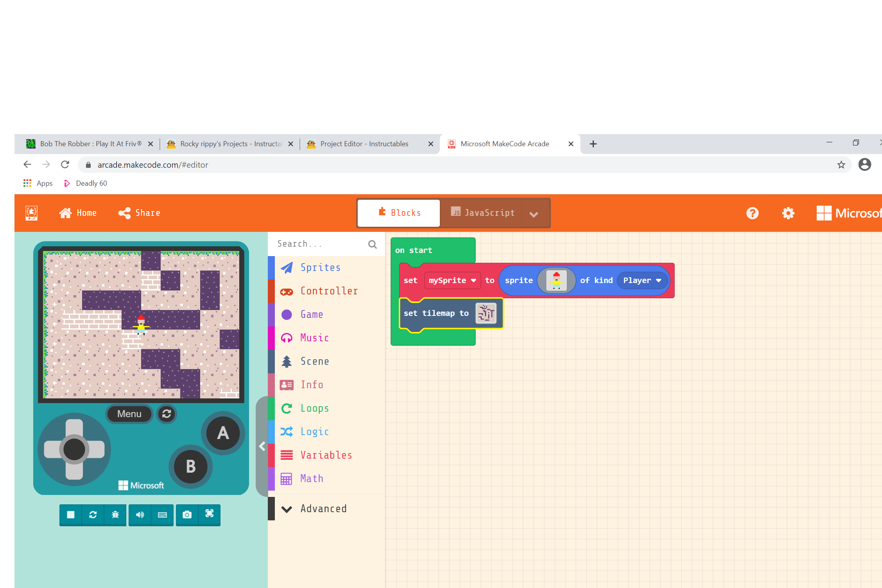Viewport: 882px width, 588px height.
Task: Take a simulator screenshot with the camera icon
Action: (187, 515)
